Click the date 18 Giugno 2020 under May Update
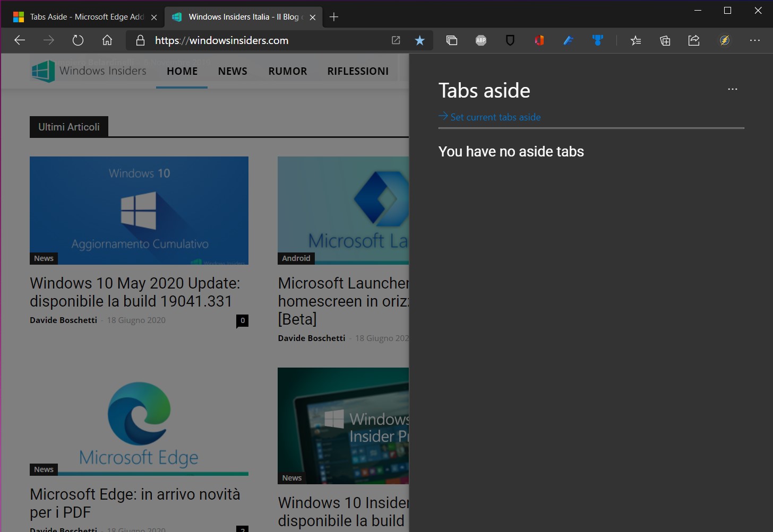The height and width of the screenshot is (532, 773). 136,320
